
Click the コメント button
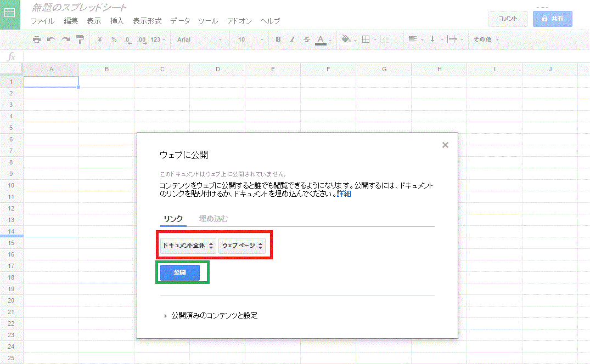pyautogui.click(x=508, y=19)
